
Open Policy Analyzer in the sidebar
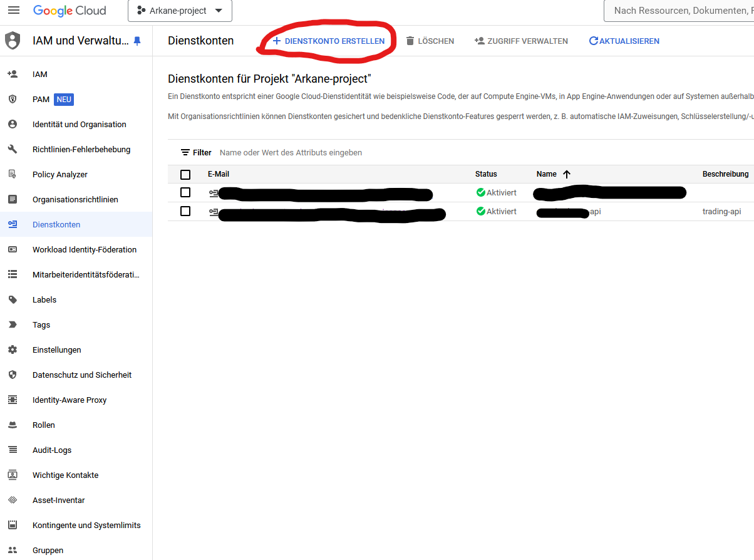tap(59, 175)
